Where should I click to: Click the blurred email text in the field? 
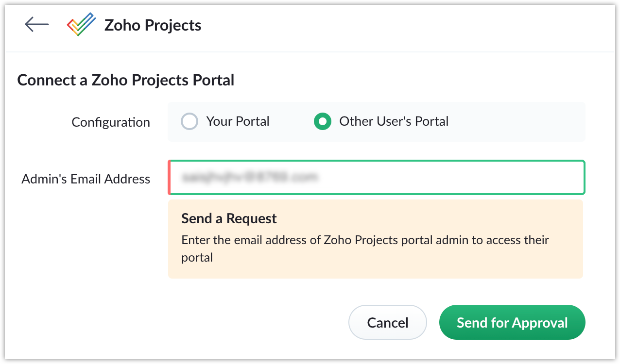(249, 178)
